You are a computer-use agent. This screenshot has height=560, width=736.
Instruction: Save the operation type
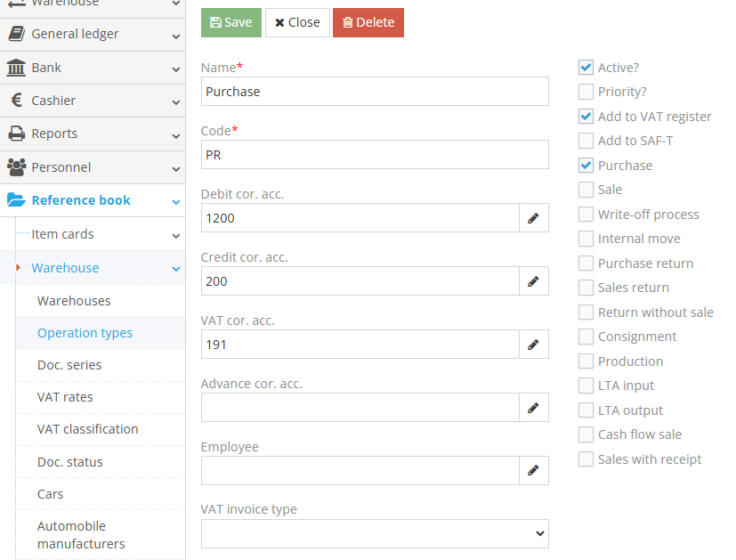231,22
